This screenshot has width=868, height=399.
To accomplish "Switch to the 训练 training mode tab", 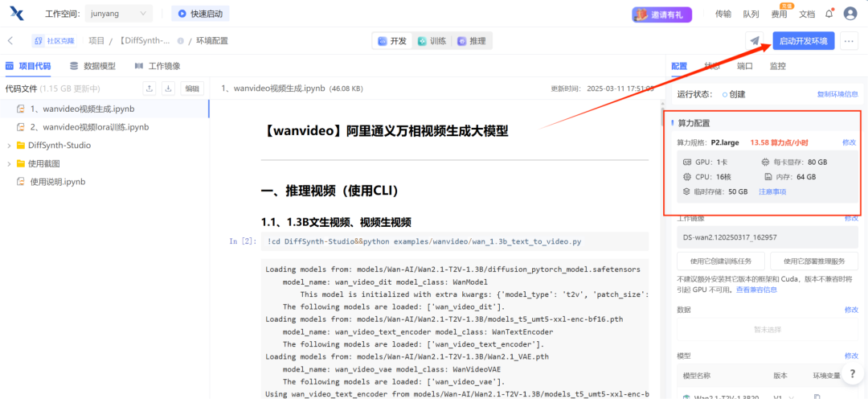I will (x=432, y=41).
